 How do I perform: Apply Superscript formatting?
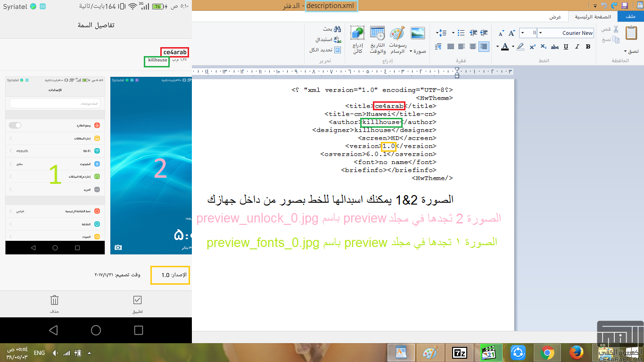click(532, 47)
